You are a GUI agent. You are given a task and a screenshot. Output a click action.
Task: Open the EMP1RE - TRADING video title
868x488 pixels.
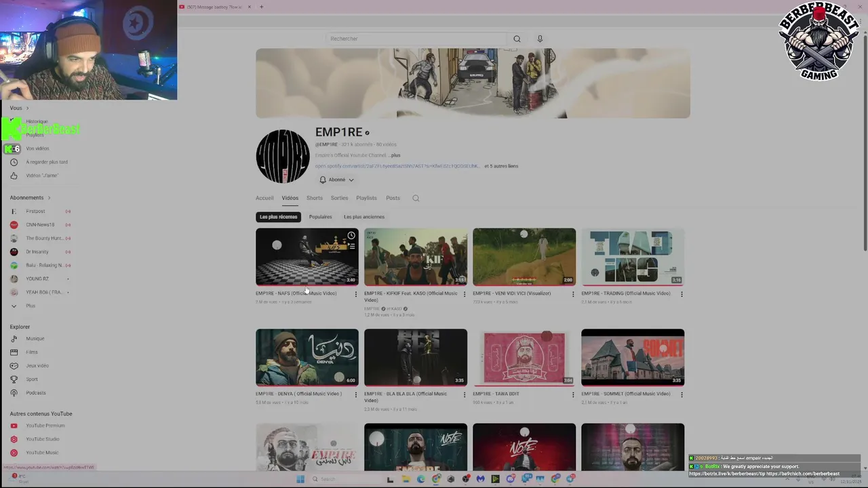626,293
